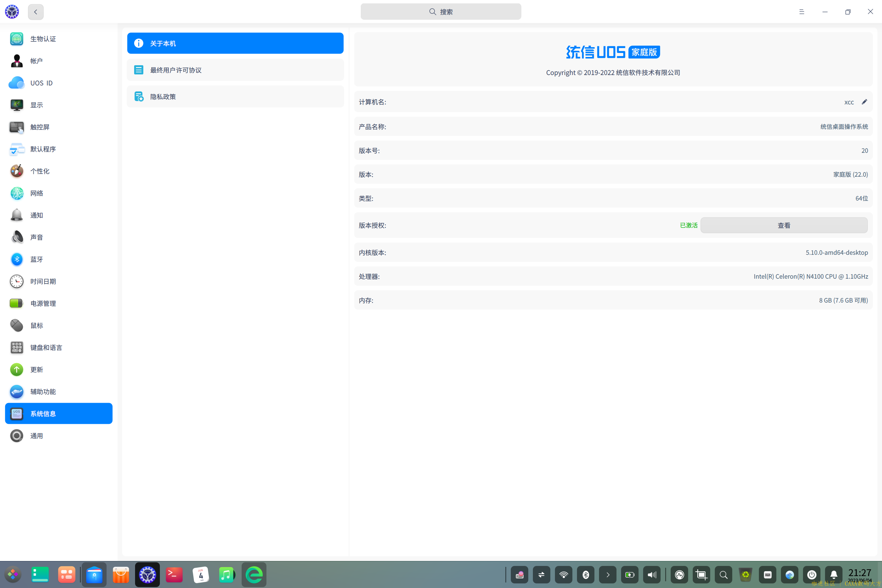Open 网络 network settings
882x588 pixels.
(58, 193)
